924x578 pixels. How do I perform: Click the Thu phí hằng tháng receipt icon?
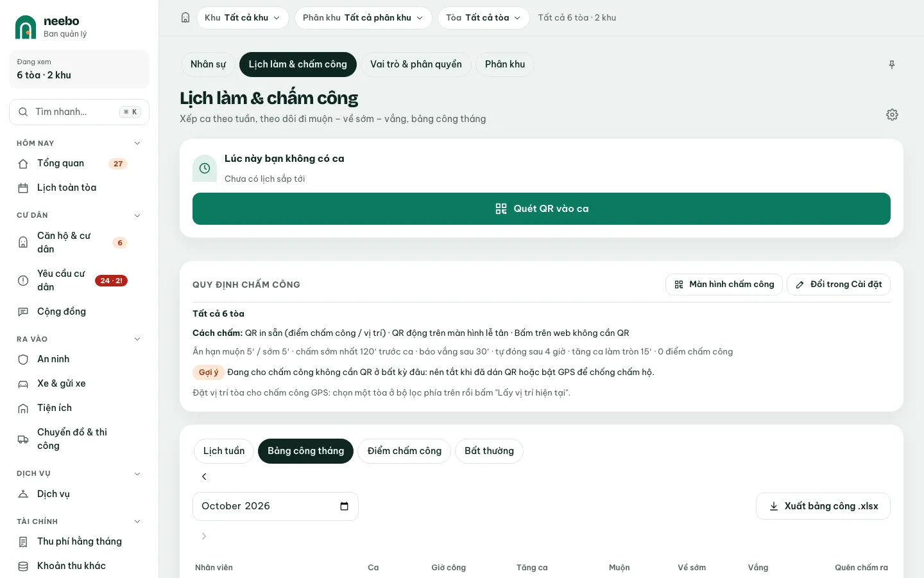pos(23,542)
